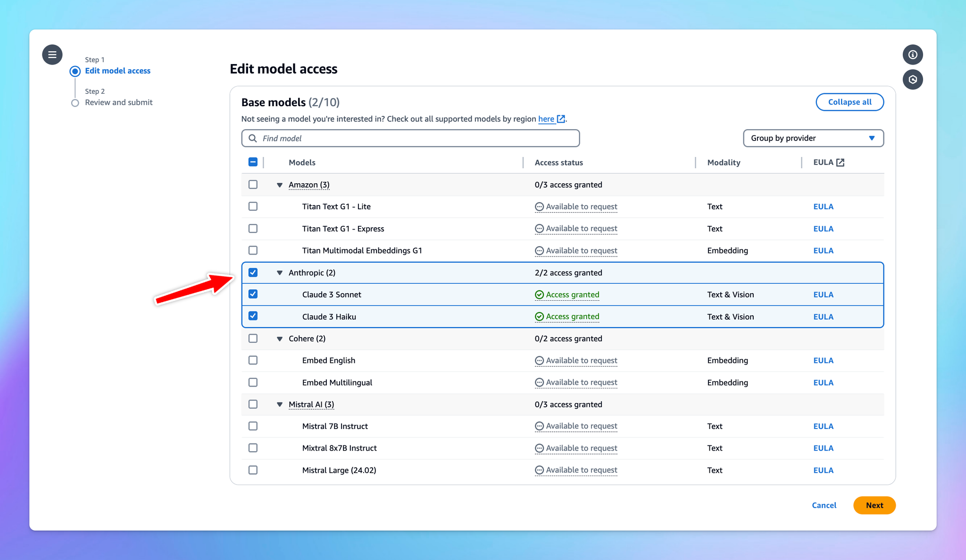Click the orange Next button
Viewport: 966px width, 560px height.
click(874, 505)
